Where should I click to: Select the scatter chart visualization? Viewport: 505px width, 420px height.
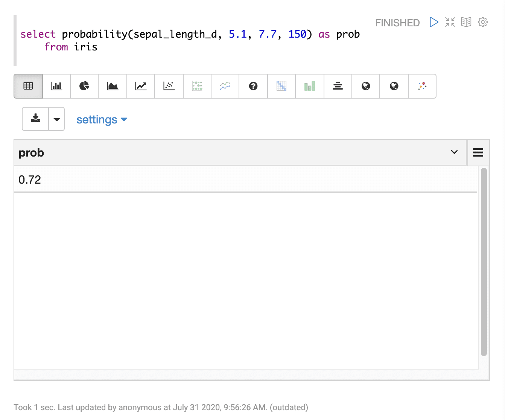169,86
